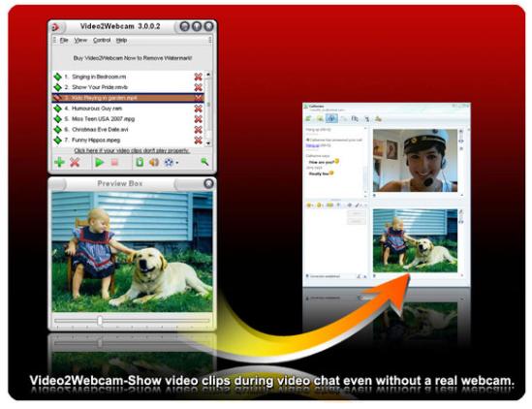Click the green clipboard toolbar icon
The image size is (532, 409).
pos(140,162)
